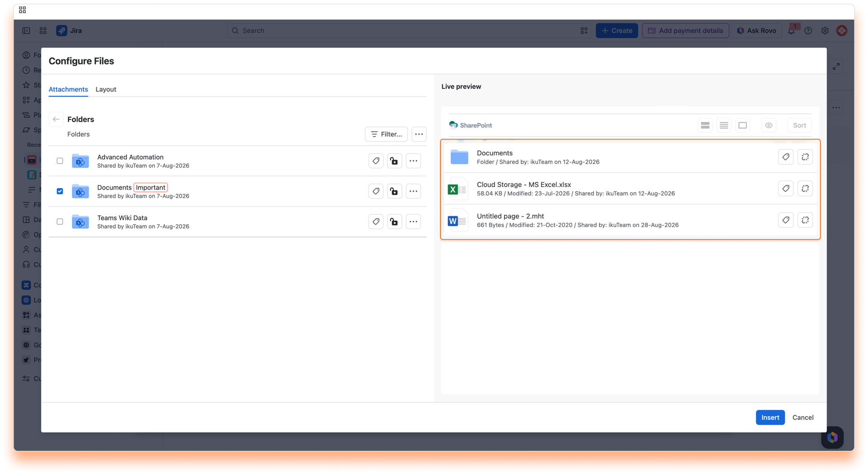Select the card view icon in preview toolbar
Viewport: 868px width, 474px height.
click(x=743, y=125)
